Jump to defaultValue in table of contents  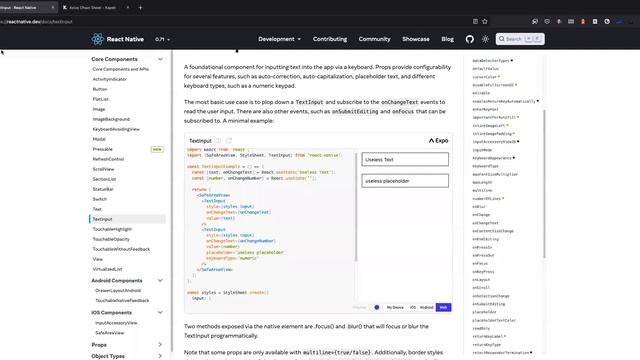pos(485,69)
